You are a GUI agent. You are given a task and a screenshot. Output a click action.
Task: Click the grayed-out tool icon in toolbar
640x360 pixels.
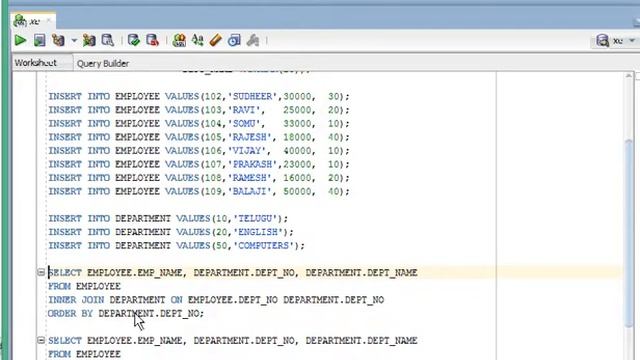tap(253, 40)
